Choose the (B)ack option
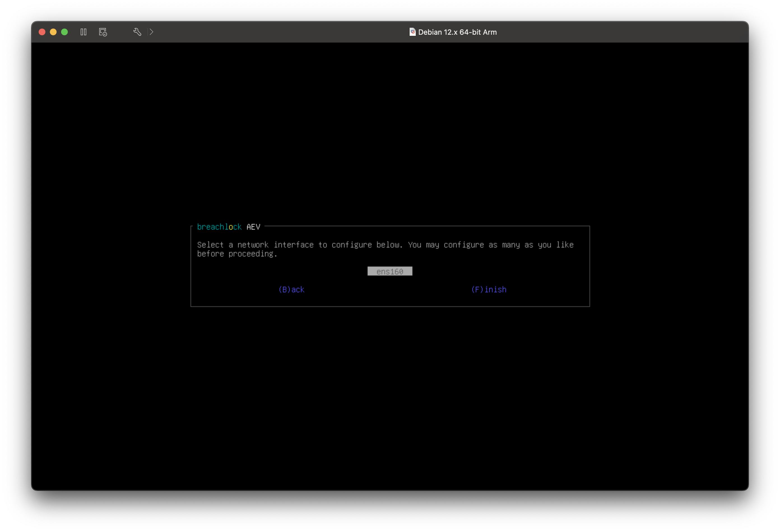Viewport: 780px width, 532px height. click(291, 290)
